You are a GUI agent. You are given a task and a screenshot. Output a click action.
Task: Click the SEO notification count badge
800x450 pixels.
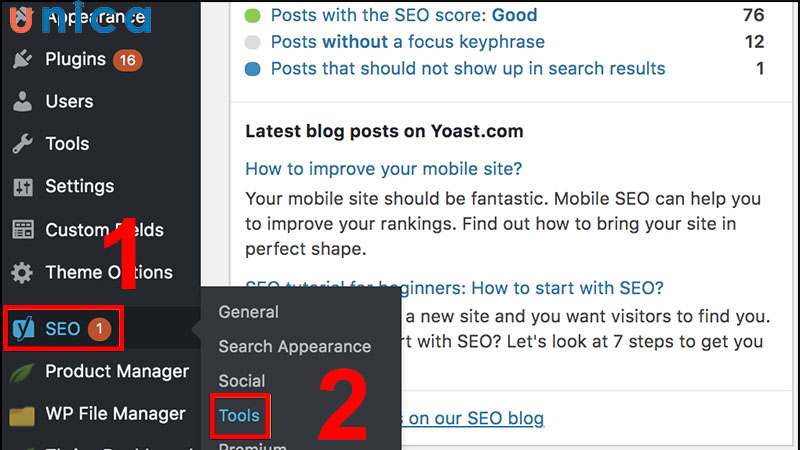pyautogui.click(x=101, y=329)
